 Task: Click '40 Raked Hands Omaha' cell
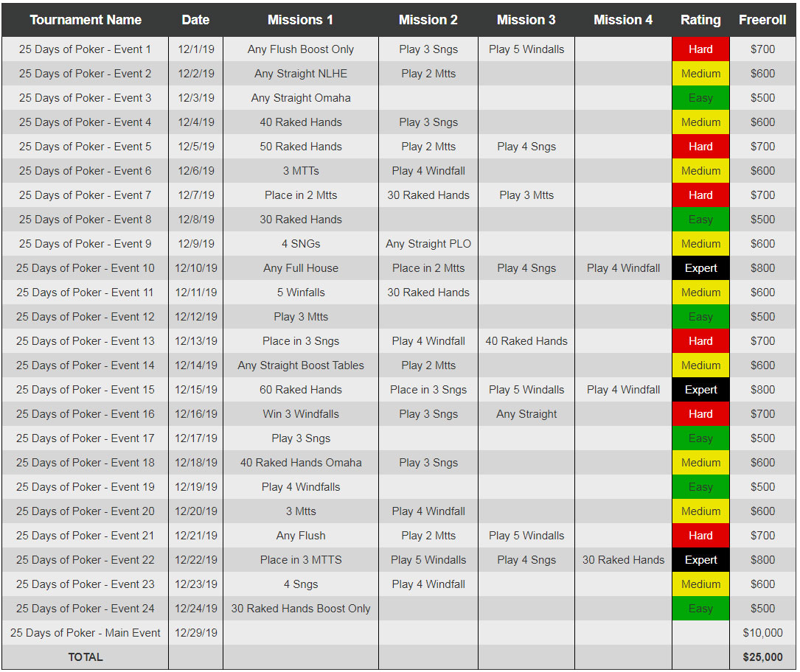coord(301,463)
